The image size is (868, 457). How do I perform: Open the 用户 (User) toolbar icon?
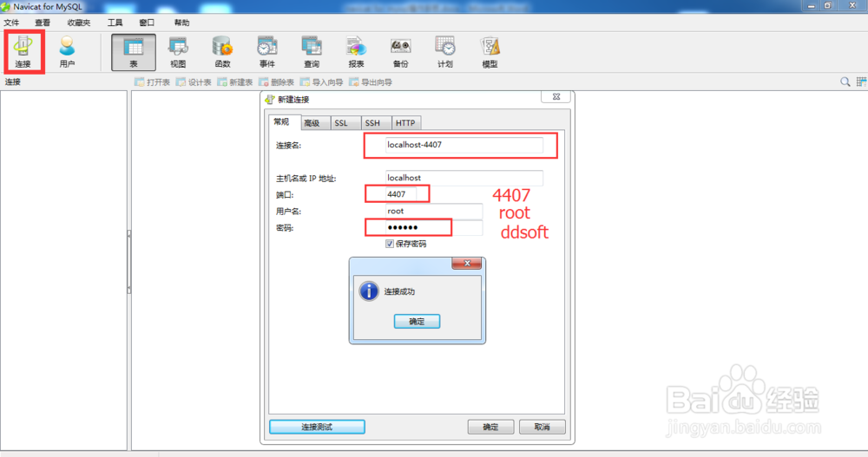(x=67, y=51)
